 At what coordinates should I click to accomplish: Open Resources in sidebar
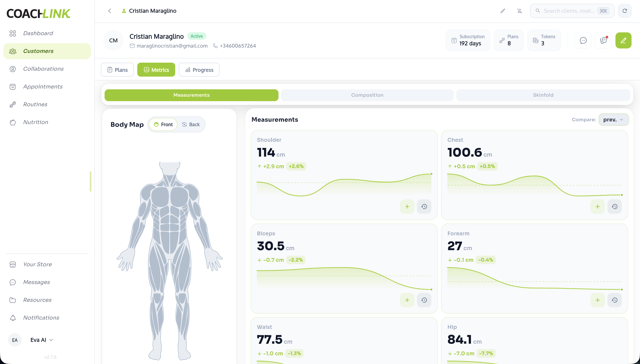[47, 300]
